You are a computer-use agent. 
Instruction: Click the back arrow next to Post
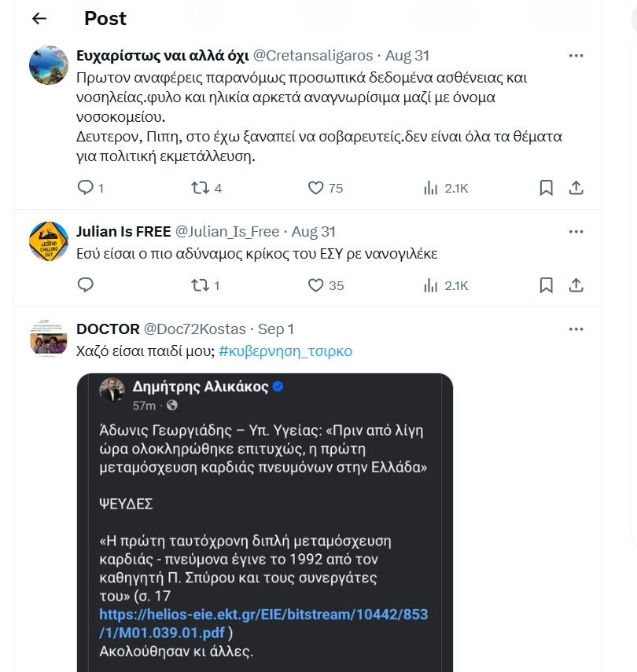pyautogui.click(x=39, y=19)
